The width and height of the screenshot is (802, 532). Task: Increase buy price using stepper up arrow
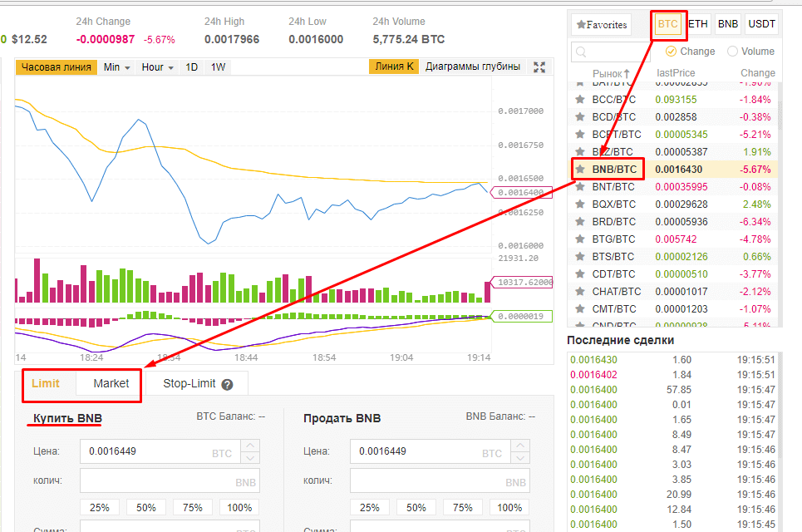coord(249,446)
